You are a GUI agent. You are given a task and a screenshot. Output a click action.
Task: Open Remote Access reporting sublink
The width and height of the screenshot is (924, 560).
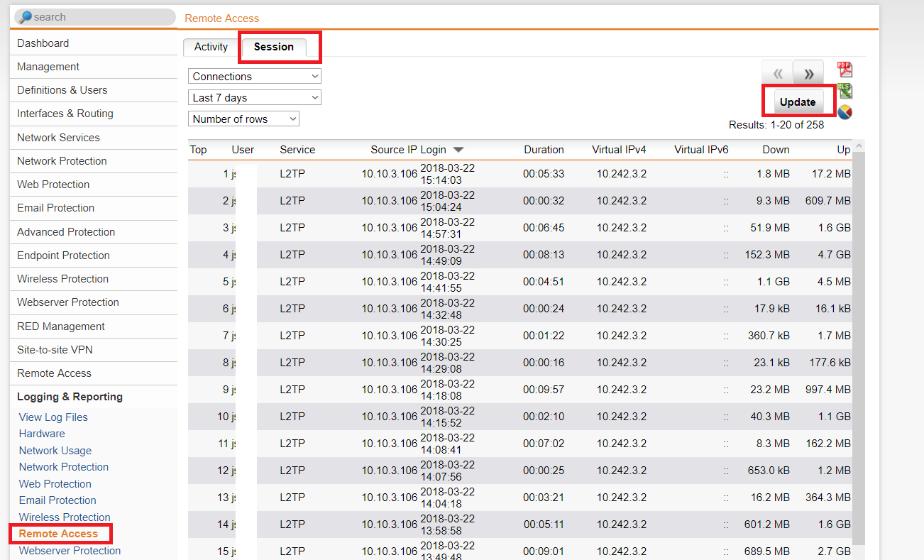[x=58, y=534]
